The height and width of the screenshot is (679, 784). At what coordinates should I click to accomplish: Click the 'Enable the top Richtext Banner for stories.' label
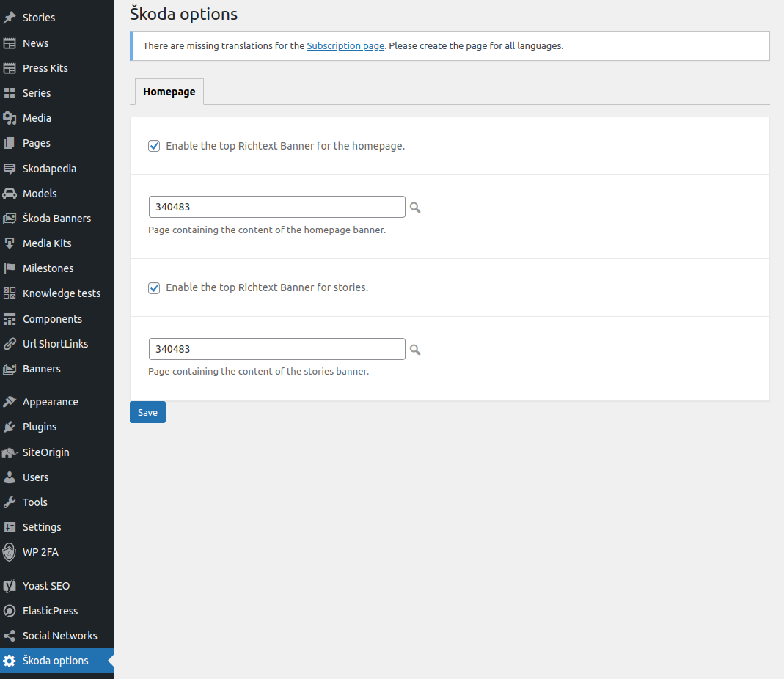coord(267,287)
